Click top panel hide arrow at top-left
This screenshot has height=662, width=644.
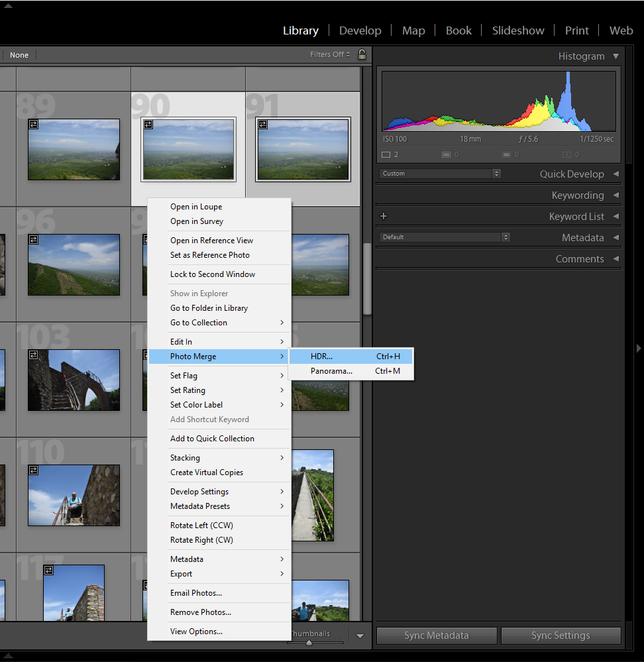tap(8, 5)
